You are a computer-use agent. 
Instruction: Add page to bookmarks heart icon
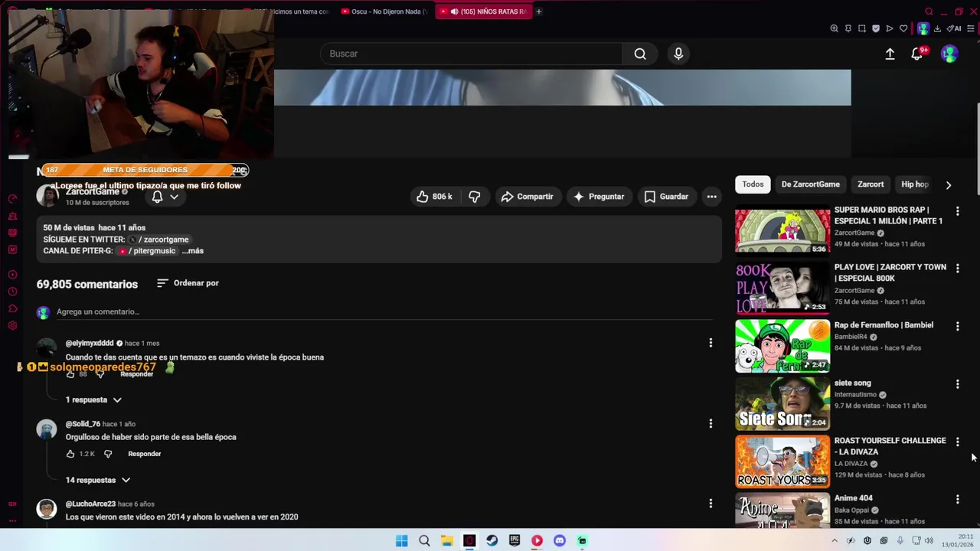point(903,28)
